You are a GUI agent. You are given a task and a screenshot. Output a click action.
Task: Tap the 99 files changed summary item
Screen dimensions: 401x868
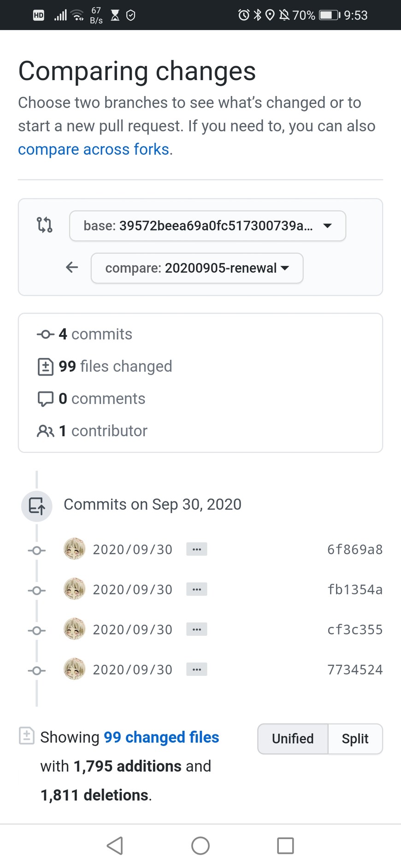click(115, 366)
